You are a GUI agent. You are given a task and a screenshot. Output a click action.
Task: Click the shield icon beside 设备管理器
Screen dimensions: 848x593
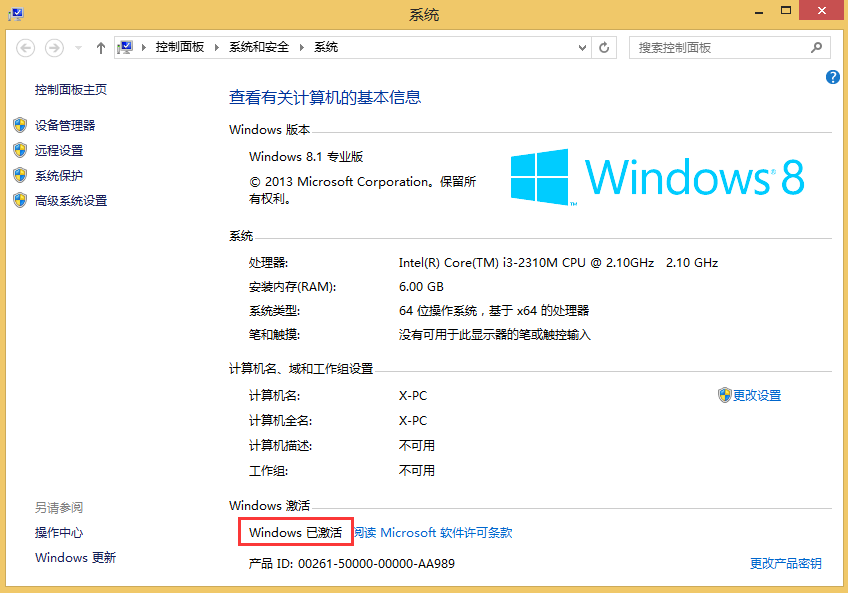[20, 125]
